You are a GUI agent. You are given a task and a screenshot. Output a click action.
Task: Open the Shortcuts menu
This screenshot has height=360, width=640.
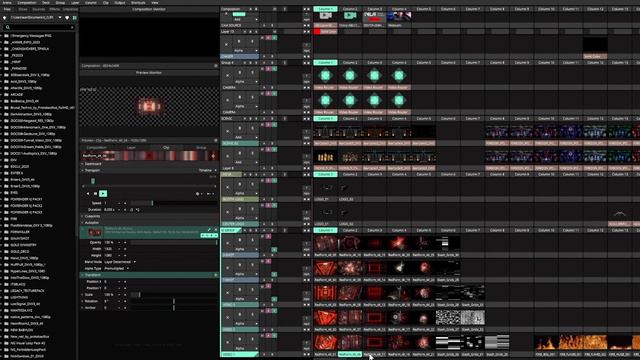coord(138,2)
